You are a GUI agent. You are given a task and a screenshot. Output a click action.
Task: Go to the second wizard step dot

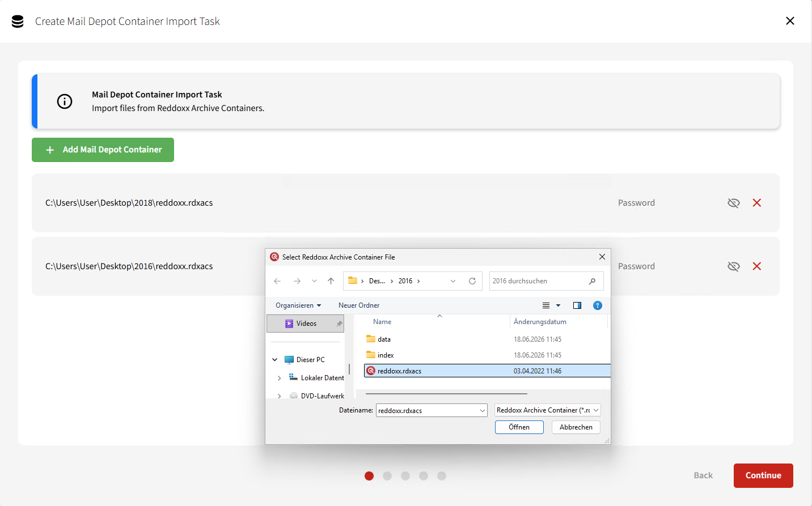tap(387, 476)
